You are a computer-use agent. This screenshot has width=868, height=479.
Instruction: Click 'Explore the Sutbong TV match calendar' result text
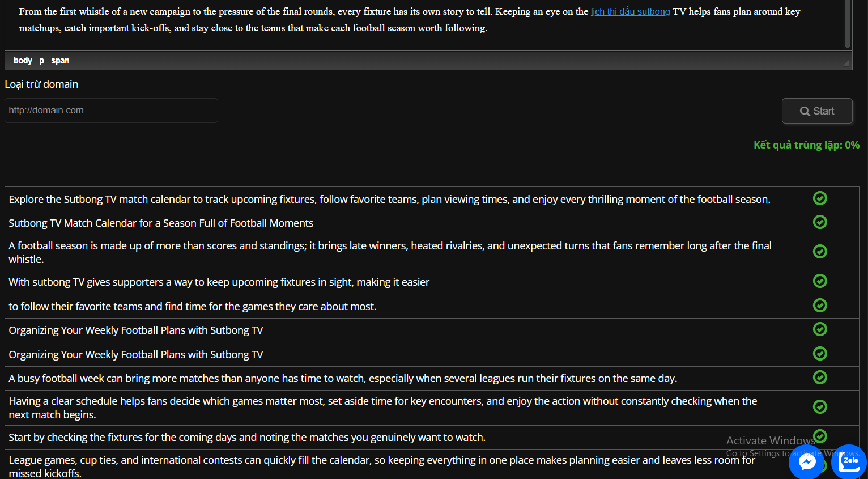coord(389,200)
